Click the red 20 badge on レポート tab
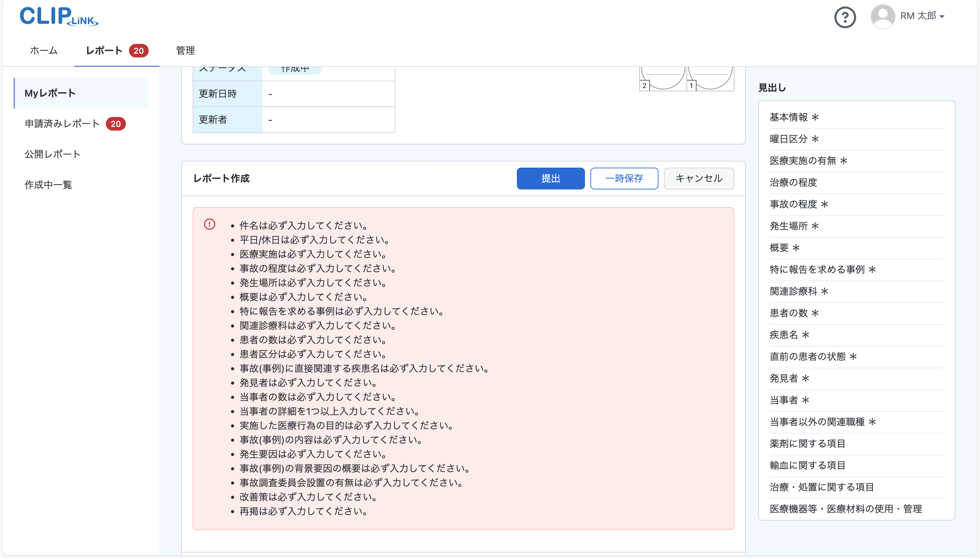 tap(139, 51)
